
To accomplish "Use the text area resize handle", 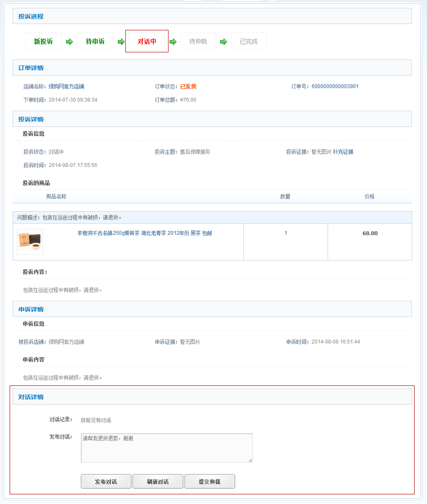I will point(250,460).
